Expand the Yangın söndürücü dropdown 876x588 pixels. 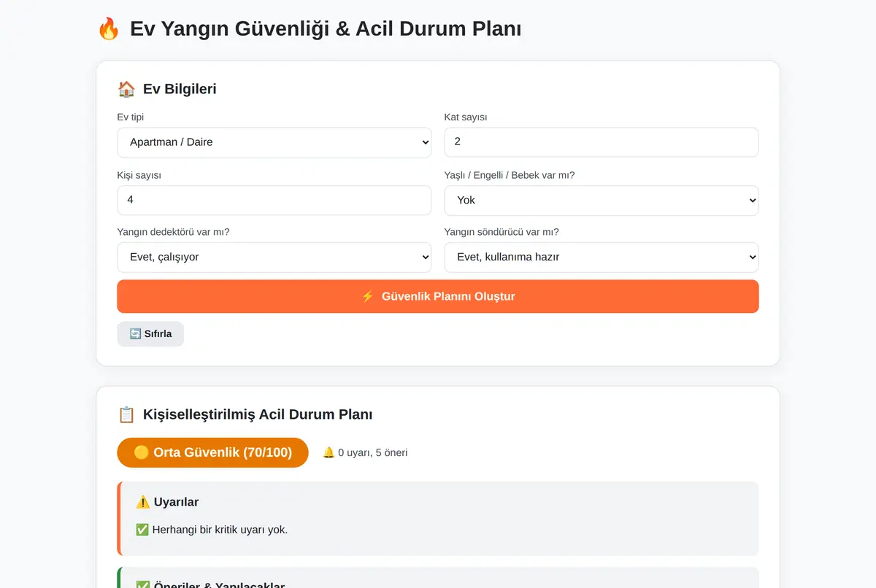602,257
